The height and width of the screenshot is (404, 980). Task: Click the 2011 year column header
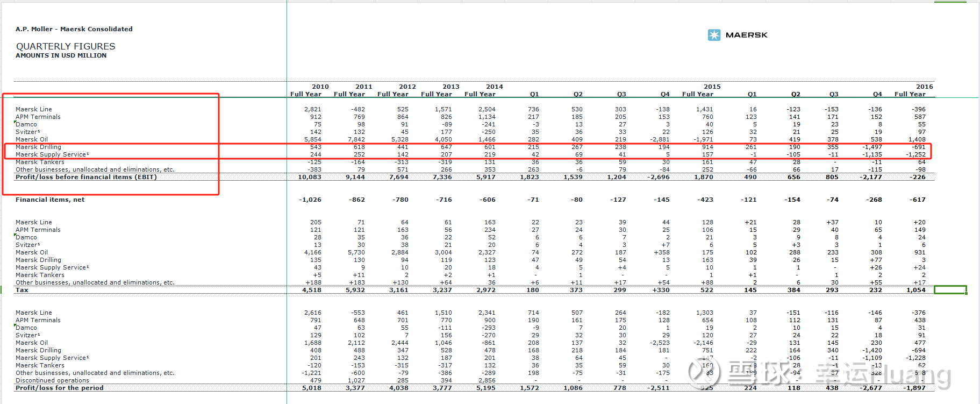[x=363, y=87]
